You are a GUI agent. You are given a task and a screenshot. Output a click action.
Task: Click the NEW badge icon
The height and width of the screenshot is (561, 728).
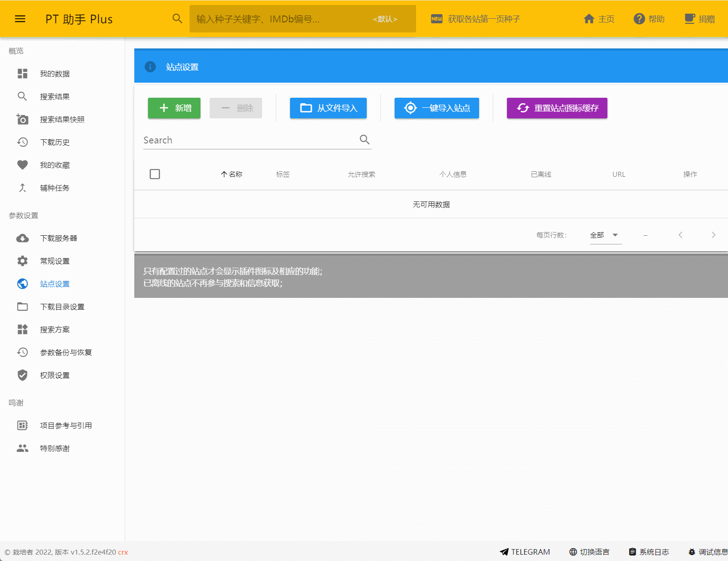(x=437, y=19)
